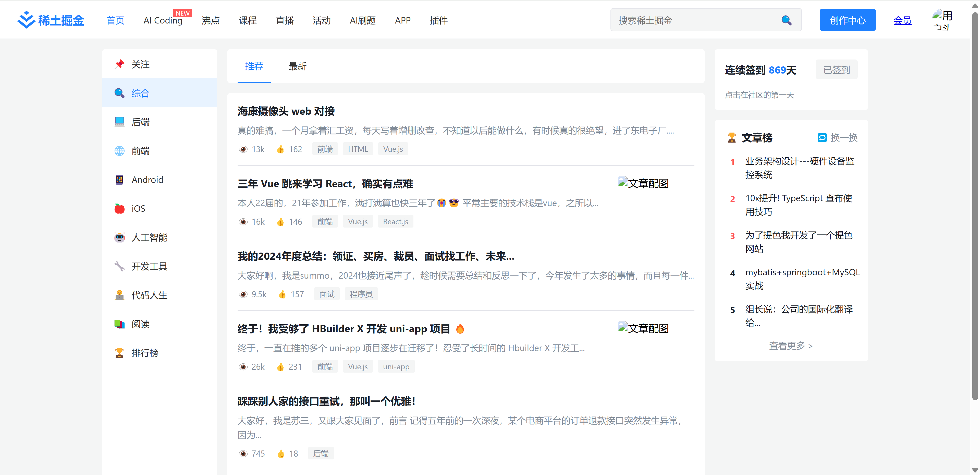Click the magnifier icon beside 综合
The width and height of the screenshot is (980, 475).
tap(119, 93)
